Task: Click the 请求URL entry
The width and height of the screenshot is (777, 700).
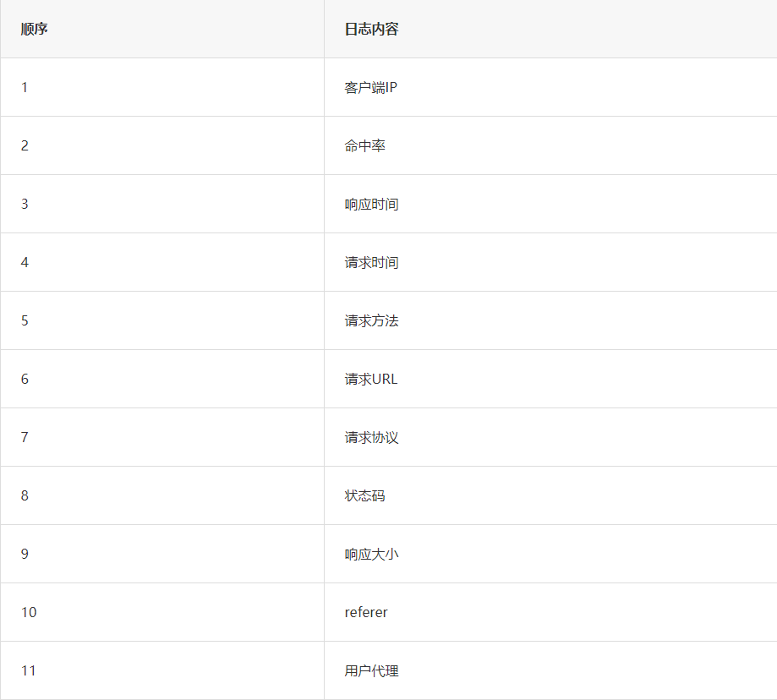Action: pyautogui.click(x=370, y=379)
